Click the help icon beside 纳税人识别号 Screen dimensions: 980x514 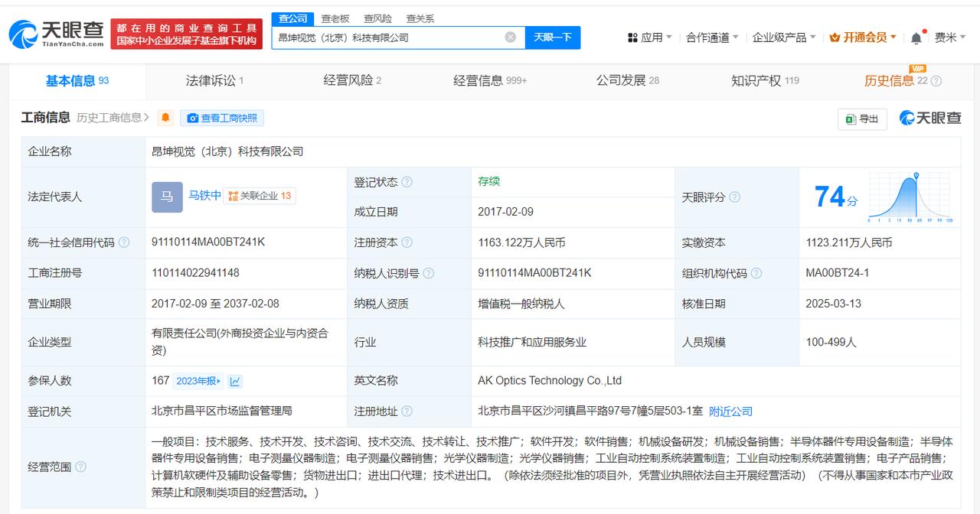[x=428, y=273]
